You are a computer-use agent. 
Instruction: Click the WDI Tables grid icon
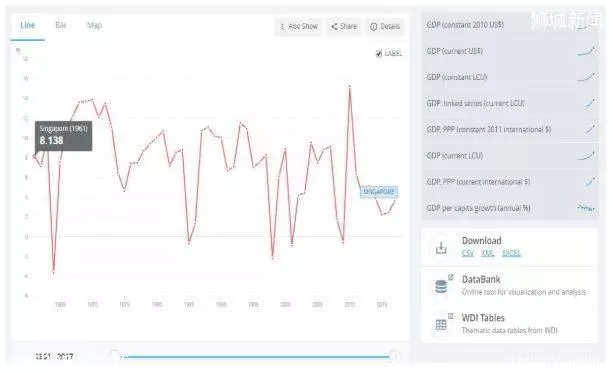coord(441,325)
